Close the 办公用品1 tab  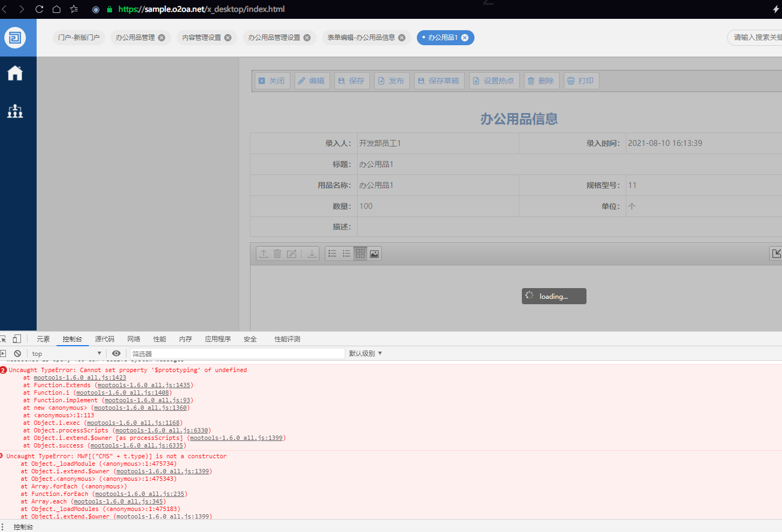coord(465,38)
